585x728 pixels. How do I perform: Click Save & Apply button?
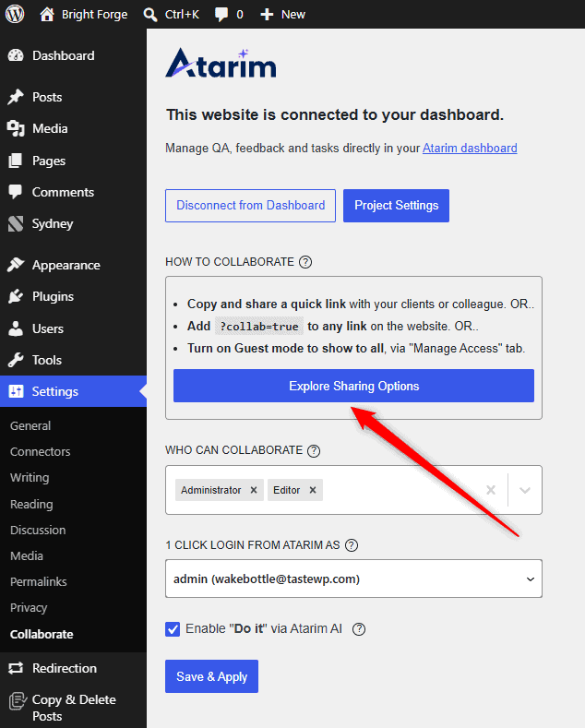pos(211,676)
